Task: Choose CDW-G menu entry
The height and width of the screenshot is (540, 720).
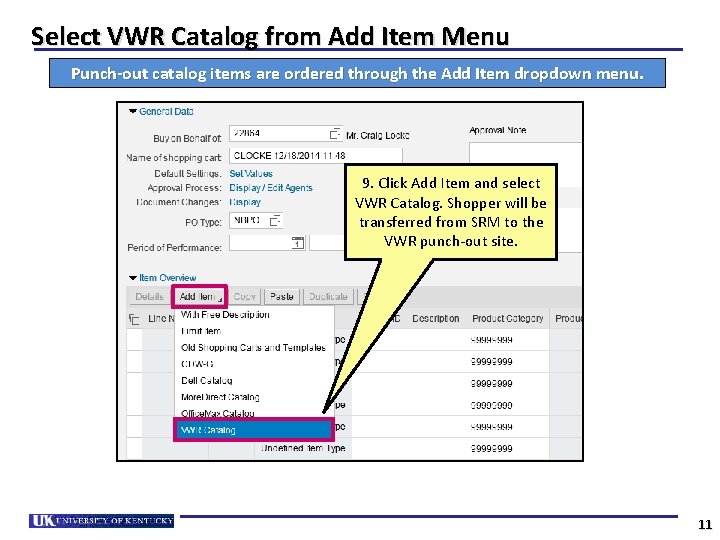Action: [x=254, y=364]
